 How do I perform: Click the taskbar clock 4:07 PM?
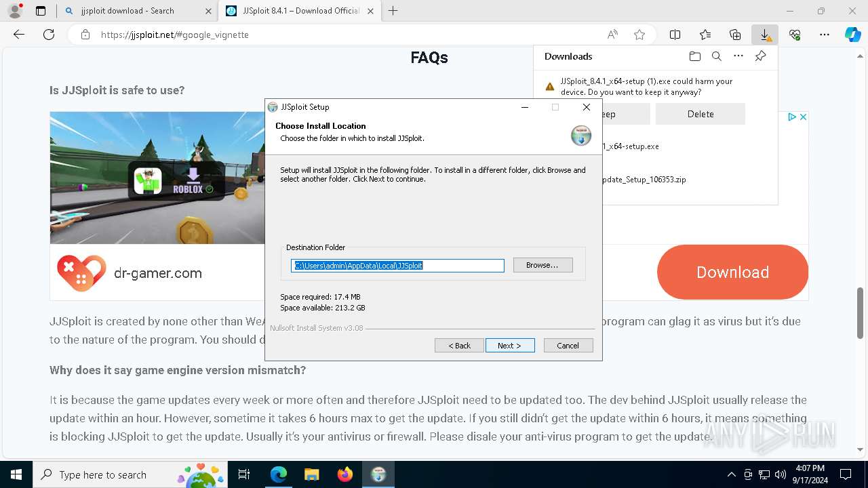coord(809,468)
